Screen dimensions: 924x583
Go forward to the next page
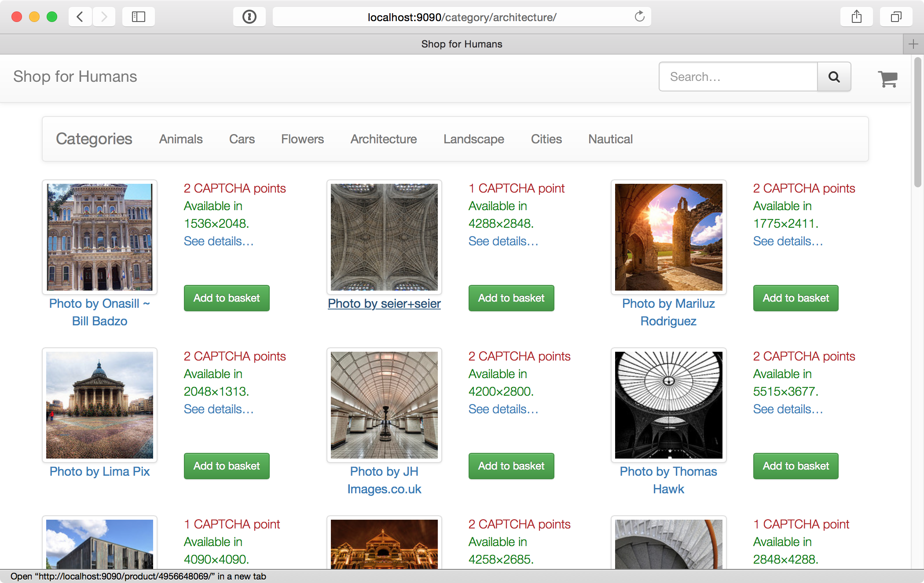click(104, 17)
